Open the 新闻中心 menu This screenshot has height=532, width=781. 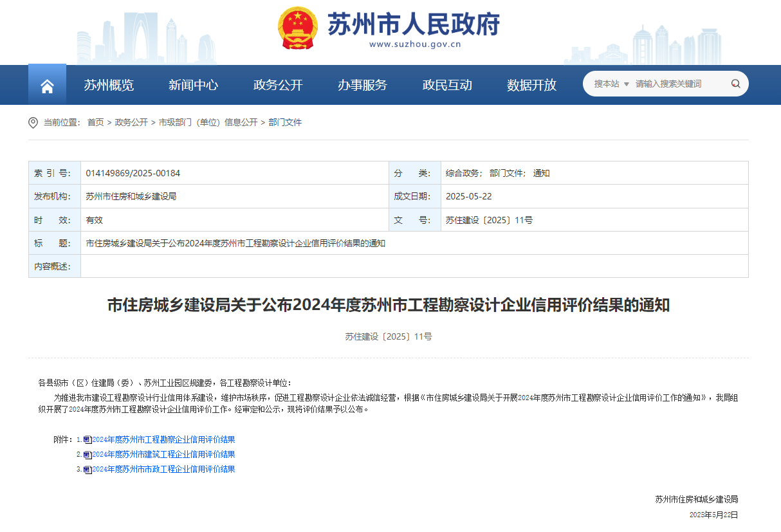[193, 85]
